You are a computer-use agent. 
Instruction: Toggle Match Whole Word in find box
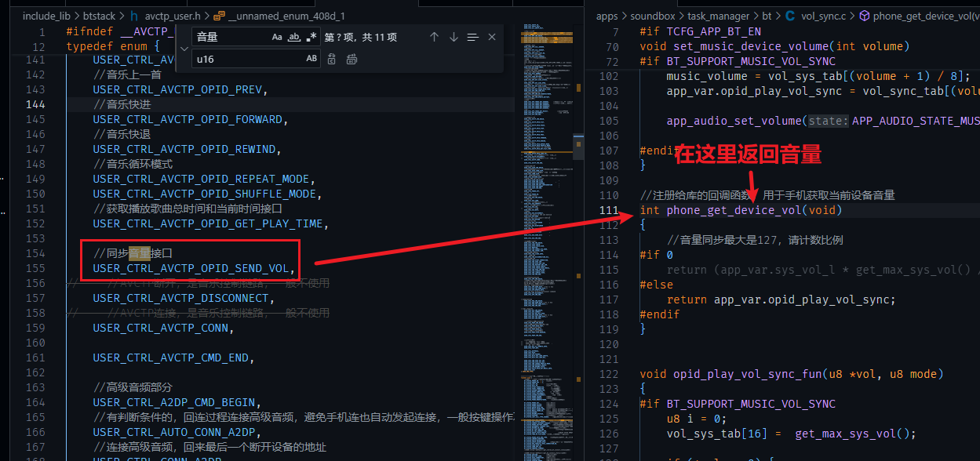[294, 37]
